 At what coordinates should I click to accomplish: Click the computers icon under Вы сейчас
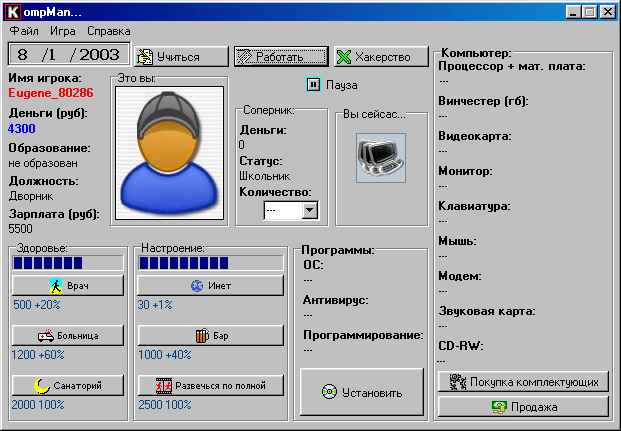[x=376, y=153]
